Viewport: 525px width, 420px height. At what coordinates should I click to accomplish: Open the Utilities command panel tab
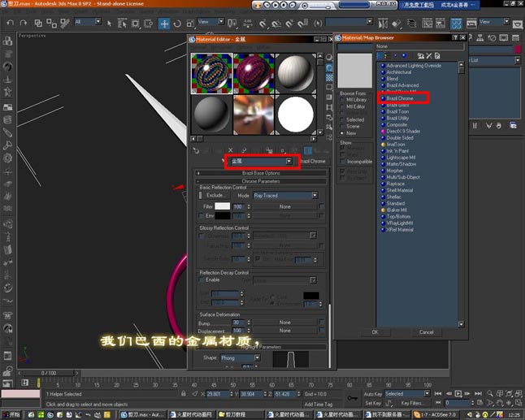515,38
